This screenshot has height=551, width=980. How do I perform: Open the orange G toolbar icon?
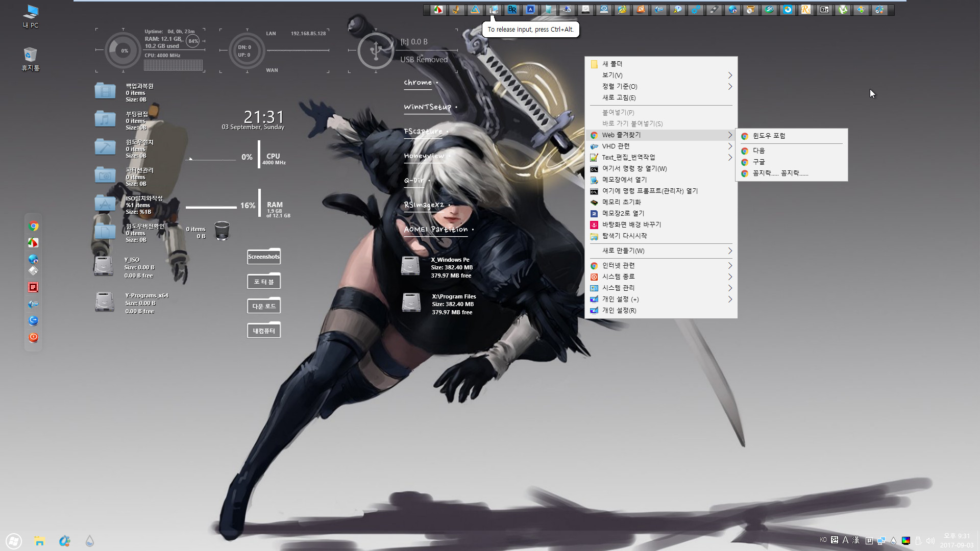point(641,10)
